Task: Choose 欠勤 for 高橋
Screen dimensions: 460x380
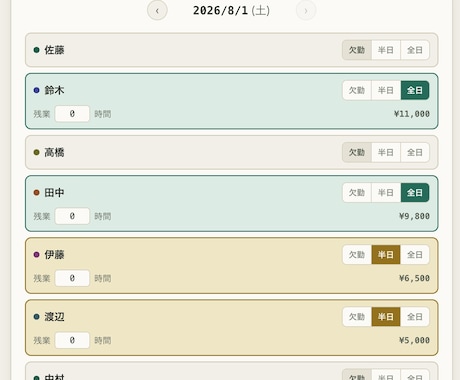Action: point(357,152)
